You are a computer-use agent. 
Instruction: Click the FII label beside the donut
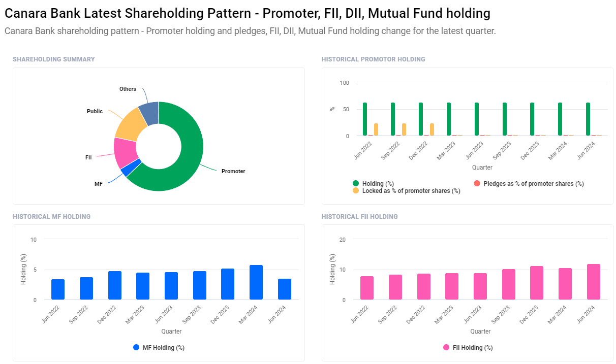click(x=88, y=158)
